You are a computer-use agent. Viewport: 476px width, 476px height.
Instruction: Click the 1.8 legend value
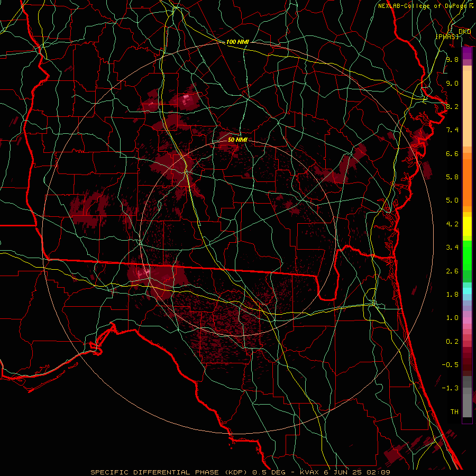pyautogui.click(x=452, y=295)
